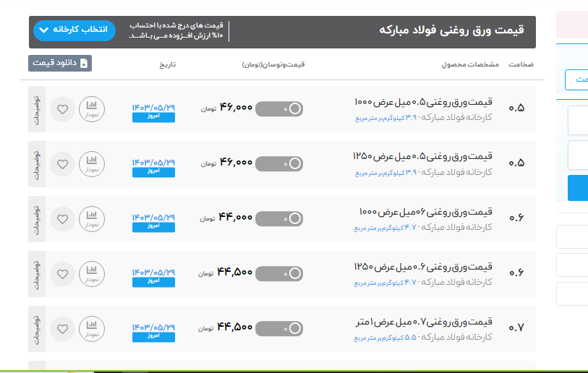Click the 46,000 toman price of 0.5 mm width 1250 row
This screenshot has width=588, height=373.
[x=236, y=163]
